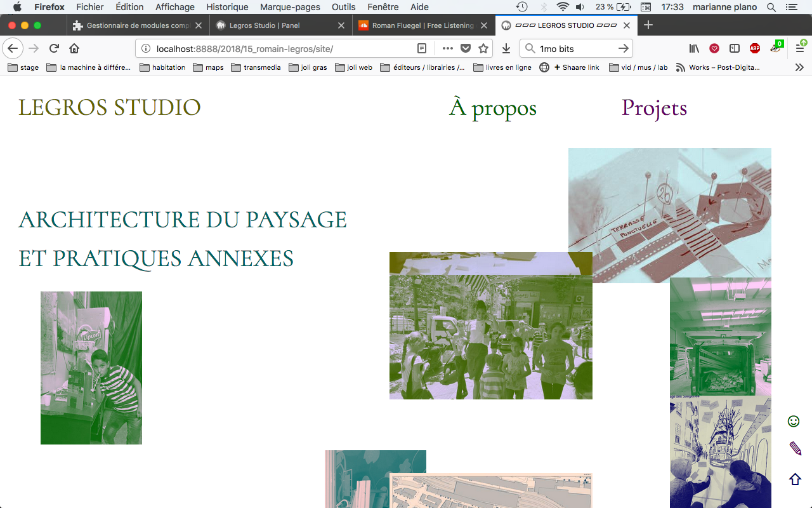This screenshot has height=508, width=812.
Task: Open the À propos link
Action: (x=493, y=108)
